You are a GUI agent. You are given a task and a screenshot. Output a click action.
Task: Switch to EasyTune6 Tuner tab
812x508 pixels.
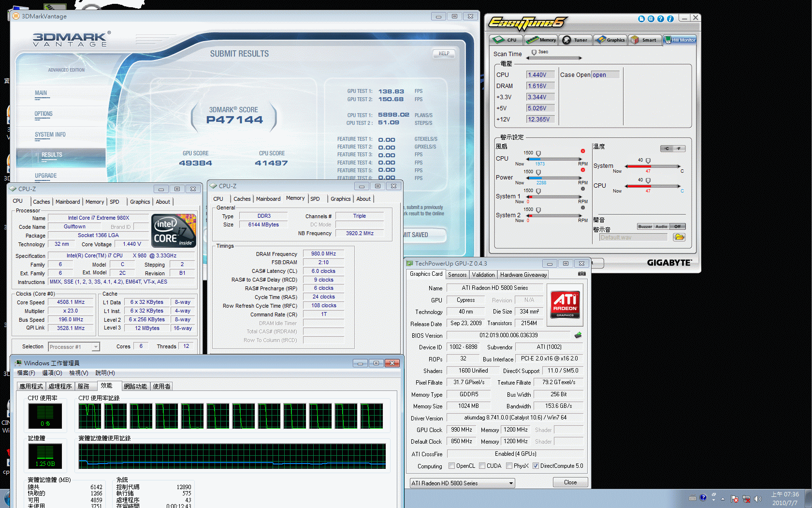tap(575, 40)
